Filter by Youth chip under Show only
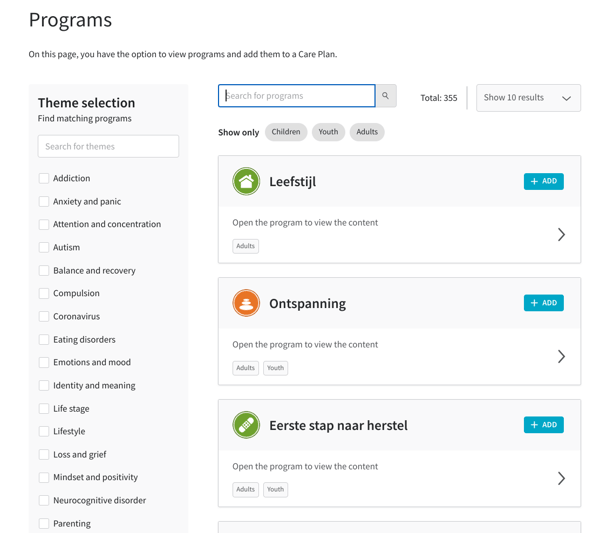The image size is (600, 533). pyautogui.click(x=328, y=132)
